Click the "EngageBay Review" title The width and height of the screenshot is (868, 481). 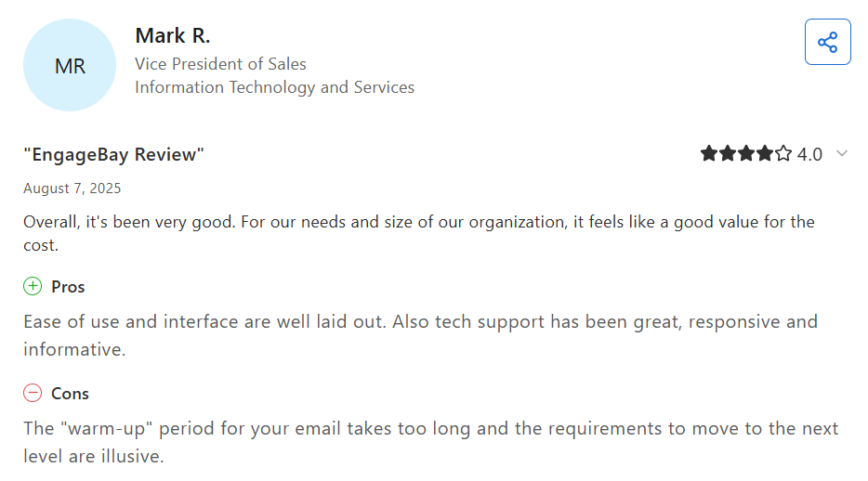(113, 154)
